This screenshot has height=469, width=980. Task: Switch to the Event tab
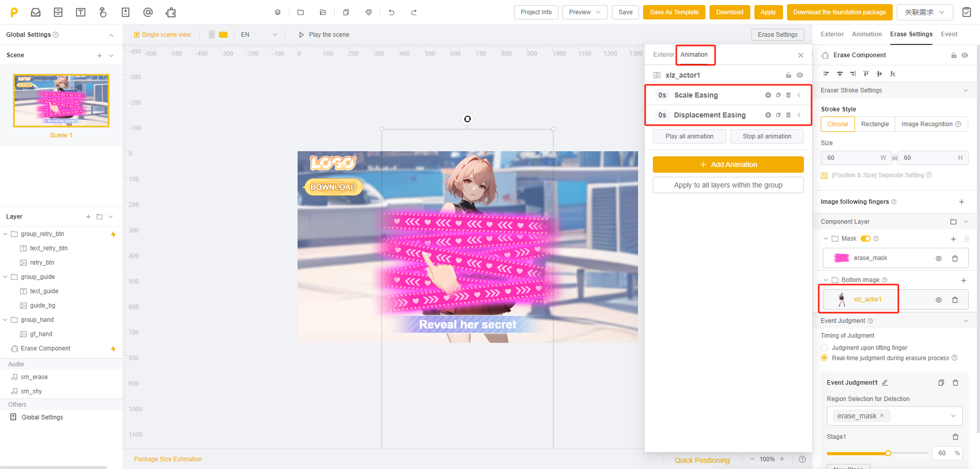pyautogui.click(x=949, y=34)
